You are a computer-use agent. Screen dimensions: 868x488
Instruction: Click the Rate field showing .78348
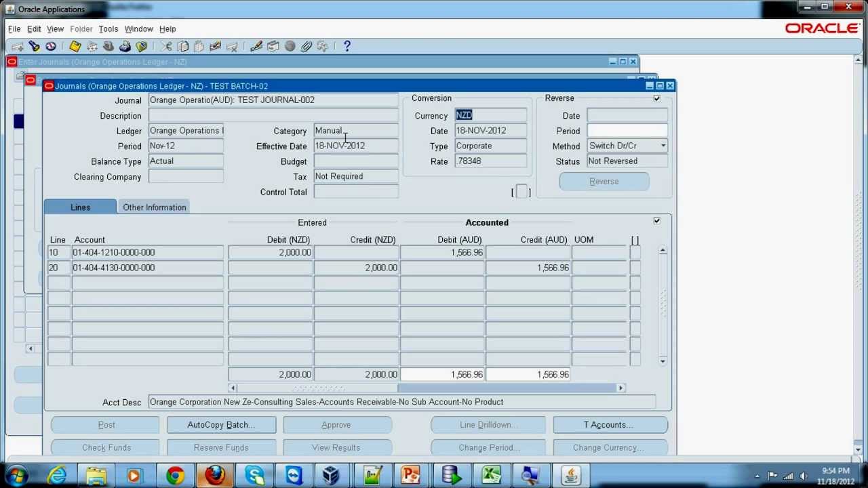490,161
